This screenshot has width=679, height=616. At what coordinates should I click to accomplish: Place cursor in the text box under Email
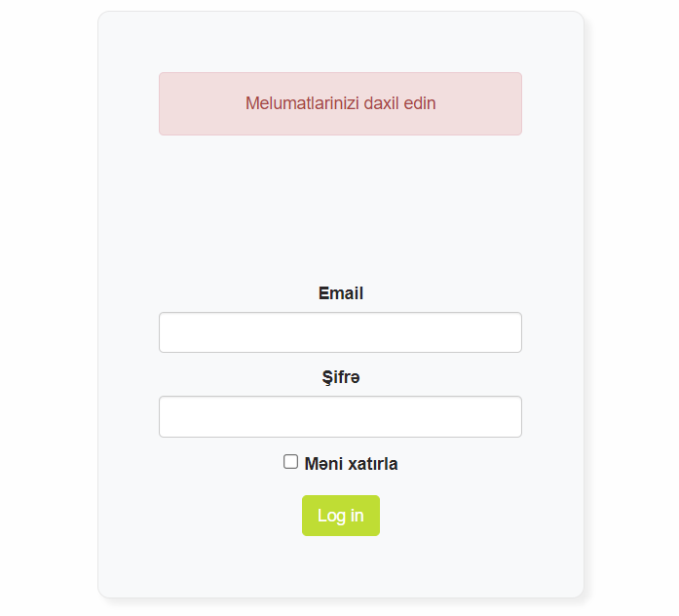340,332
